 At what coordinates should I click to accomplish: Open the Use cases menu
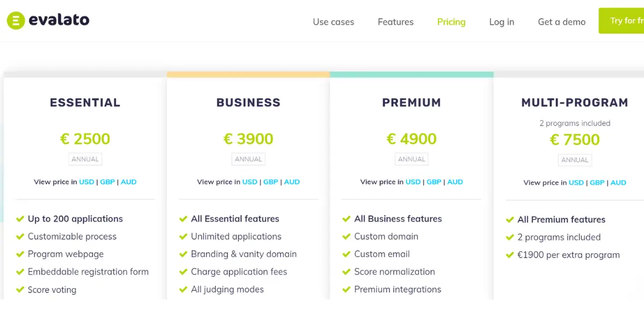click(x=333, y=22)
